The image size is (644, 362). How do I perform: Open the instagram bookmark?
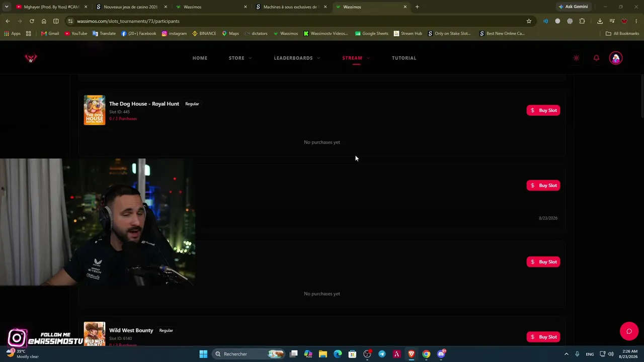tap(174, 34)
